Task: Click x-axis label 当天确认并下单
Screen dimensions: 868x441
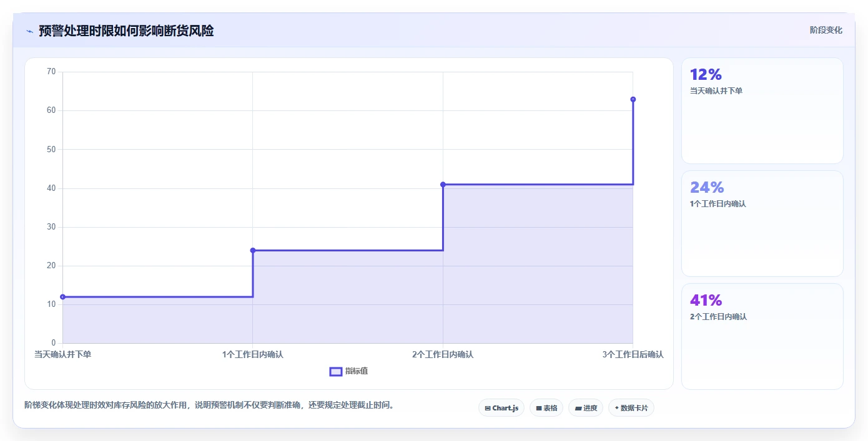Action: coord(62,354)
